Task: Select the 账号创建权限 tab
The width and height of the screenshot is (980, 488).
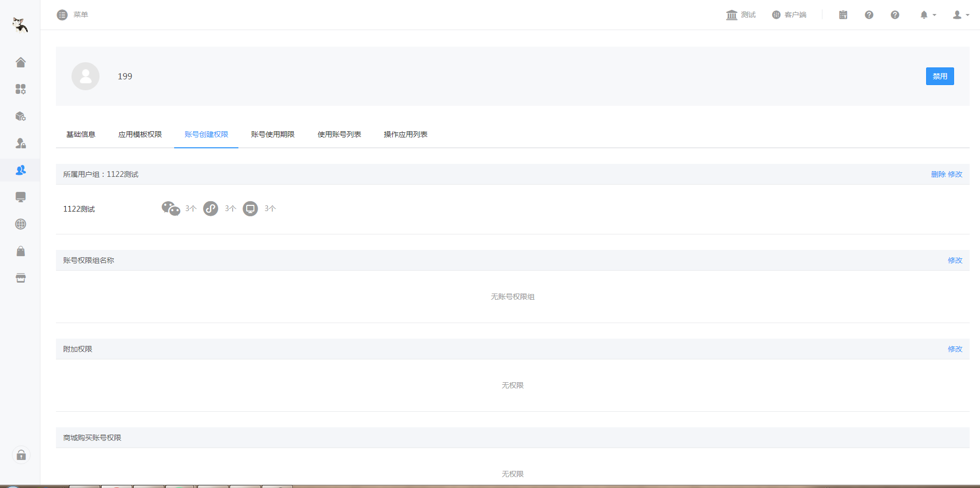Action: point(206,134)
